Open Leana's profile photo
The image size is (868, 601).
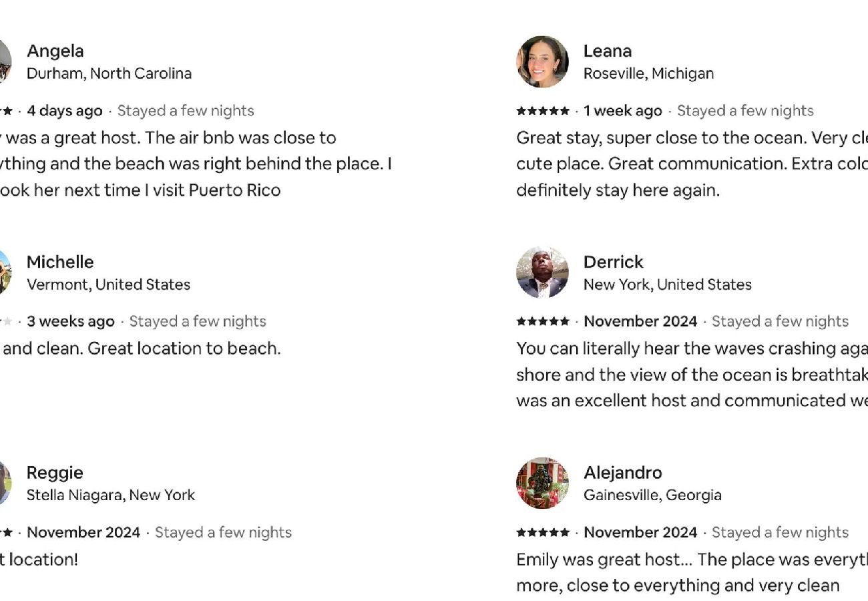(x=542, y=62)
